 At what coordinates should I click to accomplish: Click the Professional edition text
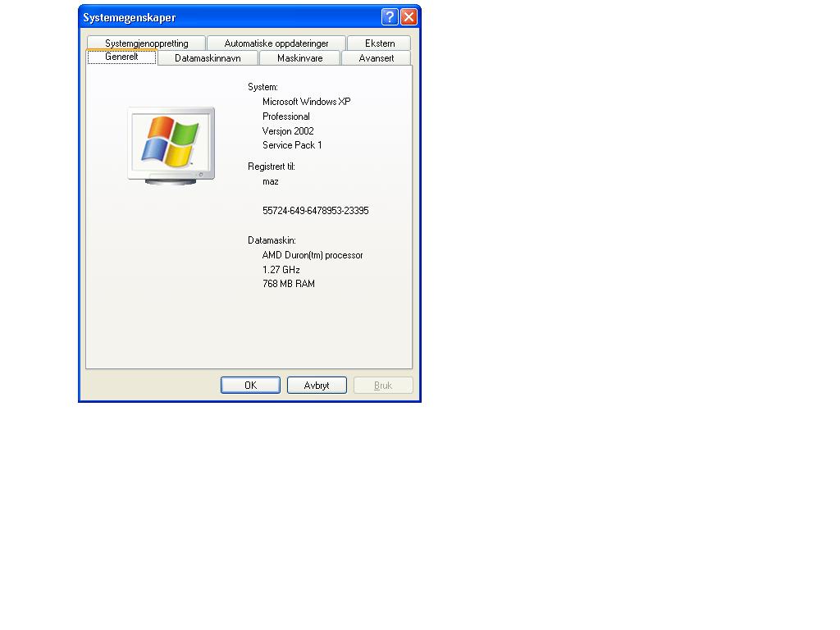286,116
